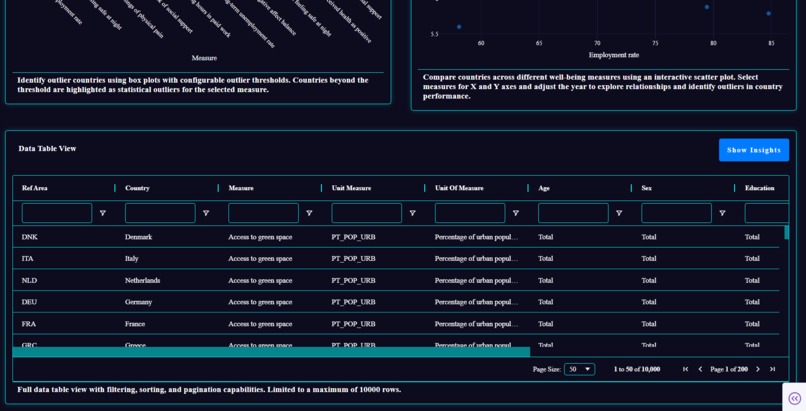
Task: Go to the next table page
Action: 758,369
